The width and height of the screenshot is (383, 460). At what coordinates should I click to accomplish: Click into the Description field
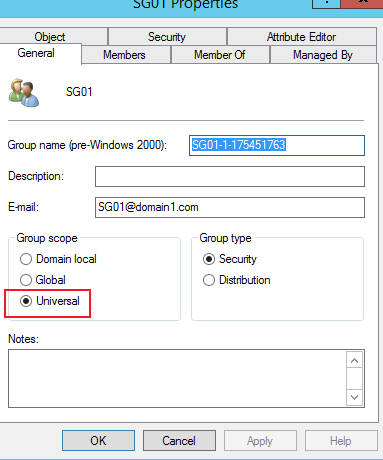[230, 176]
